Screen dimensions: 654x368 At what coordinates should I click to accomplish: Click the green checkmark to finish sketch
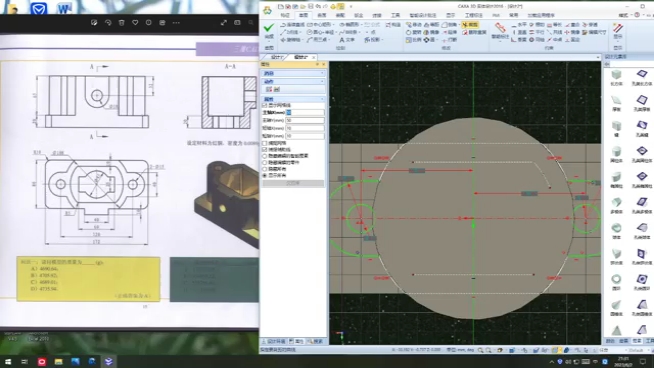[x=269, y=28]
